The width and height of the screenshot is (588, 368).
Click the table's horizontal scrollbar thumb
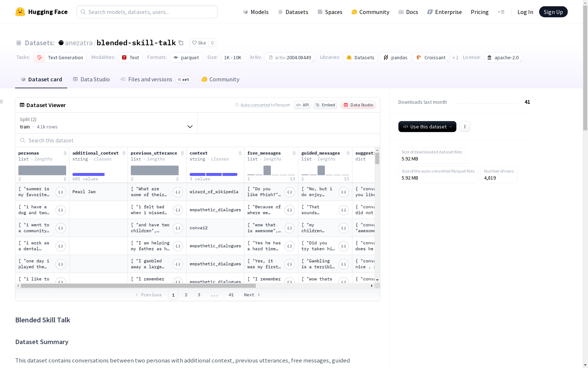click(138, 286)
